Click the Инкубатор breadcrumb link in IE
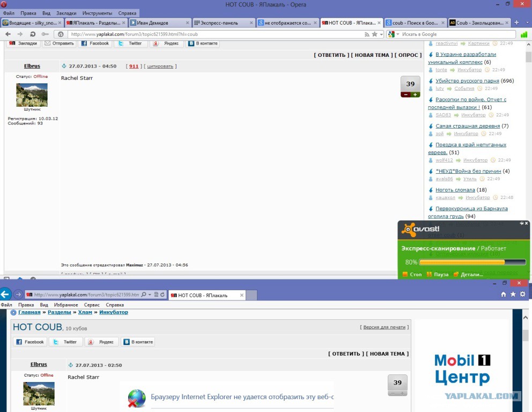 (114, 312)
